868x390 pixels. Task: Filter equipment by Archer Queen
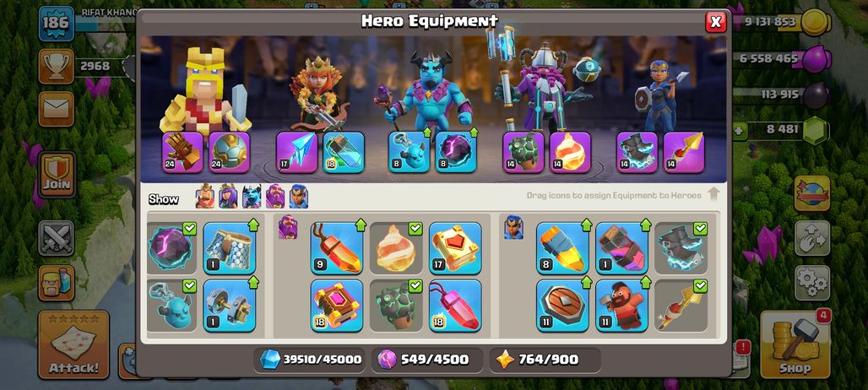228,197
